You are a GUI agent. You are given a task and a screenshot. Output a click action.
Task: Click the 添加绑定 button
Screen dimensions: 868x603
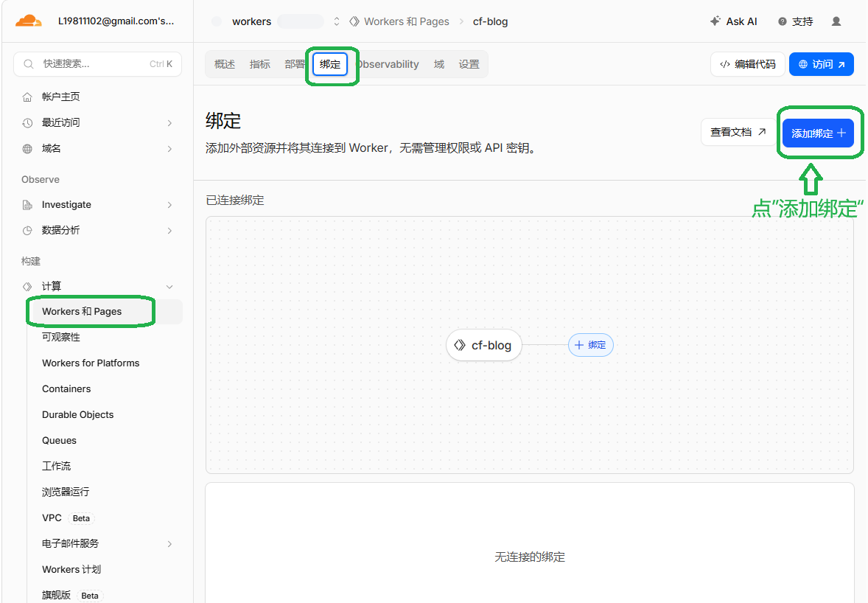tap(818, 133)
